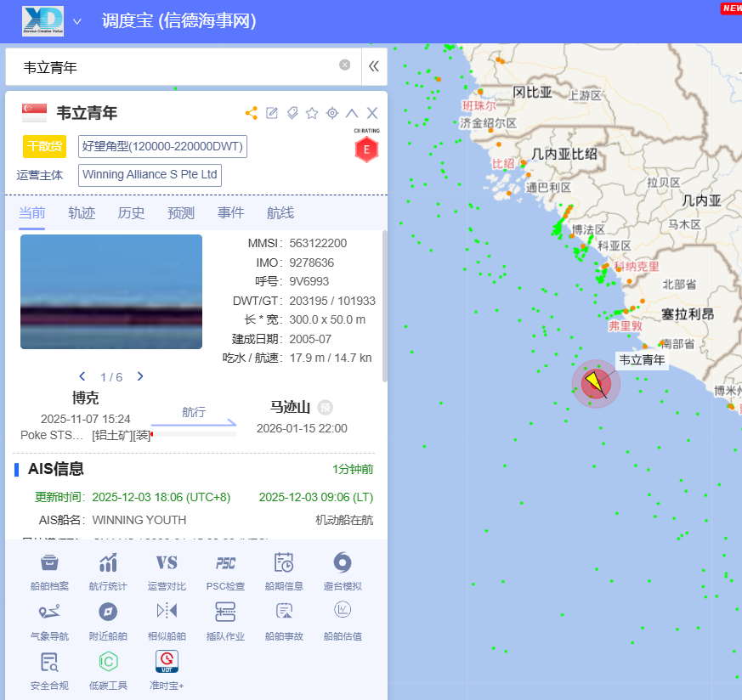Click the 干散货 cargo type badge
Image resolution: width=742 pixels, height=700 pixels.
(x=44, y=146)
